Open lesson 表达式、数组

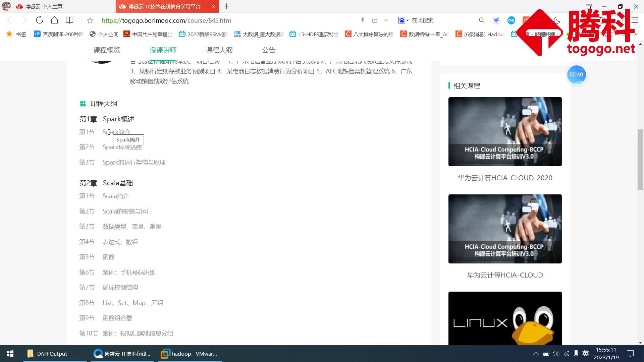point(120,242)
